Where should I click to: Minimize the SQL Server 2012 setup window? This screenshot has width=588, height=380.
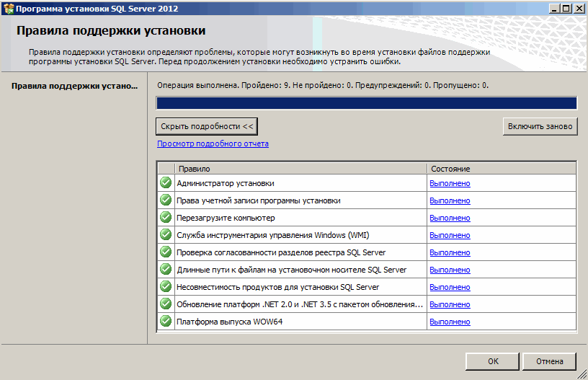click(554, 8)
